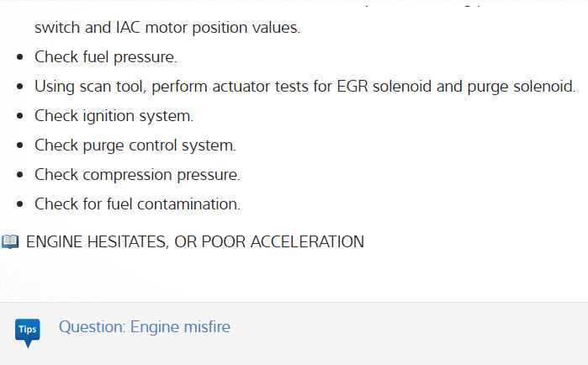This screenshot has height=365, width=588.
Task: Click the open book icon beside the heading
Action: point(10,242)
